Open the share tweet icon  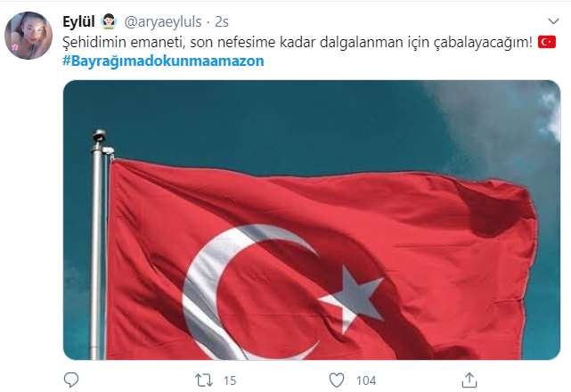pyautogui.click(x=469, y=380)
